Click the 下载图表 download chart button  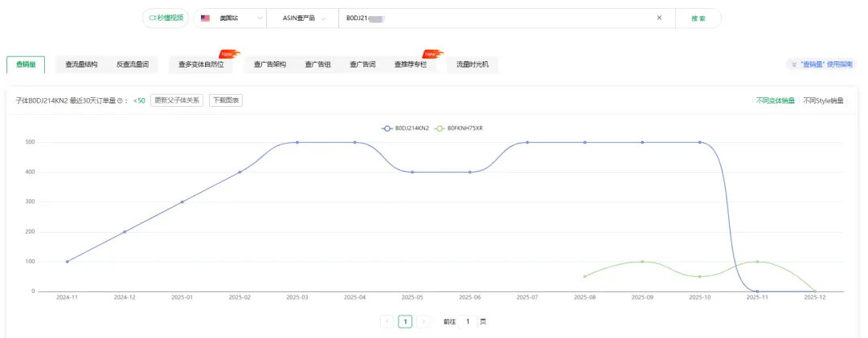226,100
